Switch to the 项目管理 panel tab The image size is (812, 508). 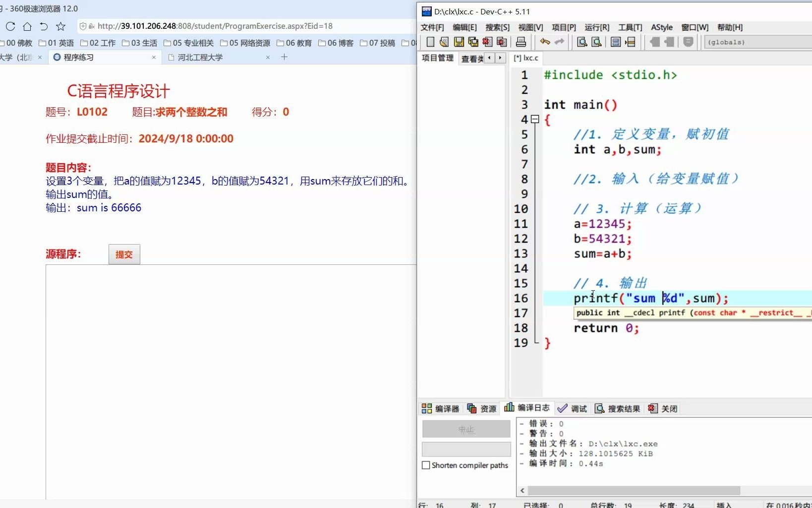438,58
